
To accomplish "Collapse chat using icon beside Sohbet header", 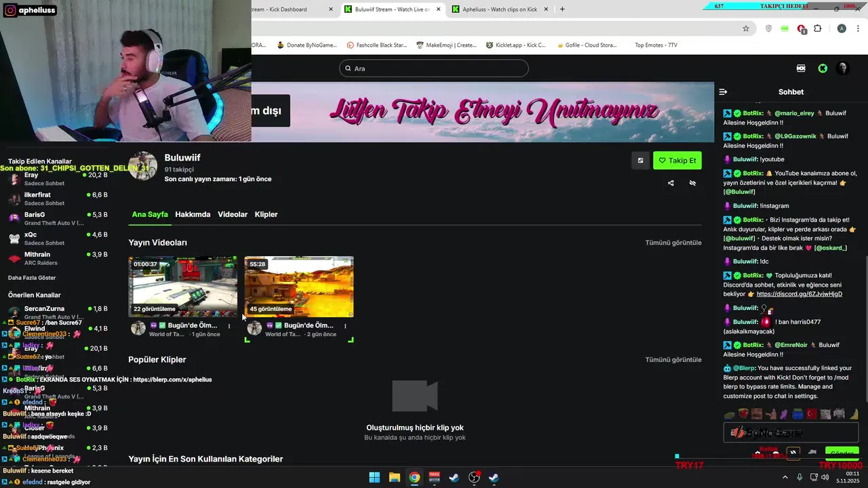I will 723,91.
